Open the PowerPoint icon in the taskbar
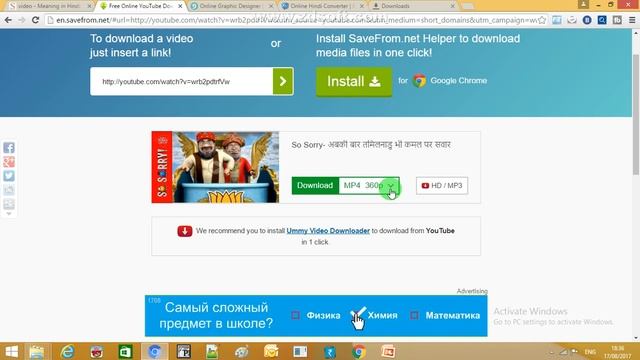The height and width of the screenshot is (360, 640). coord(388,351)
